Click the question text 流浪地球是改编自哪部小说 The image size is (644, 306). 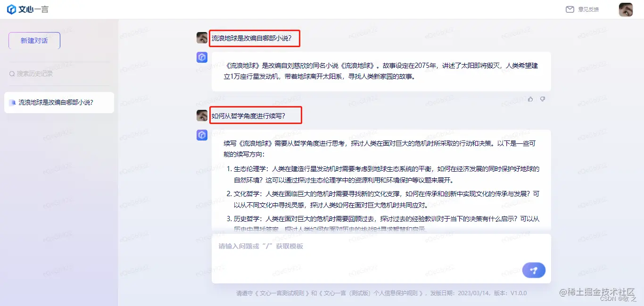point(255,38)
